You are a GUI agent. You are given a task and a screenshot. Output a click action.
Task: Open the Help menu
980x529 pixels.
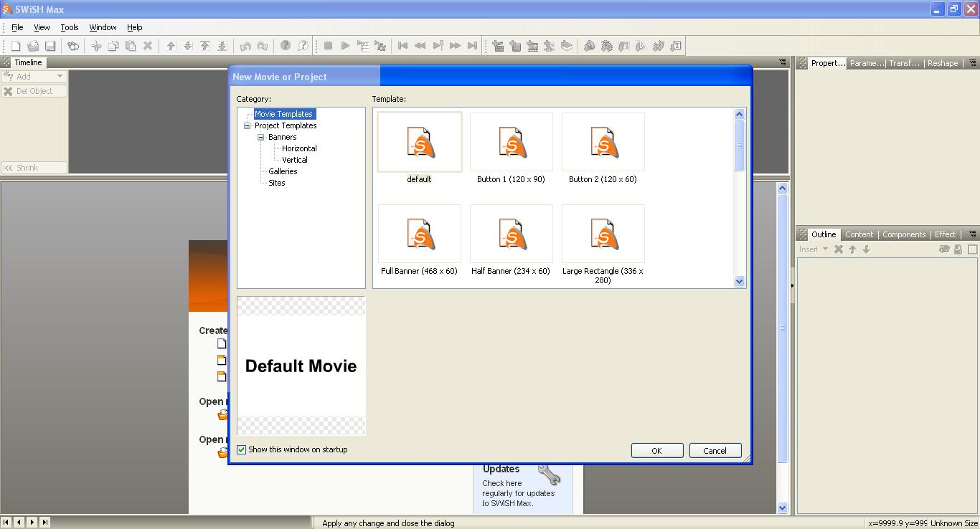[x=135, y=27]
